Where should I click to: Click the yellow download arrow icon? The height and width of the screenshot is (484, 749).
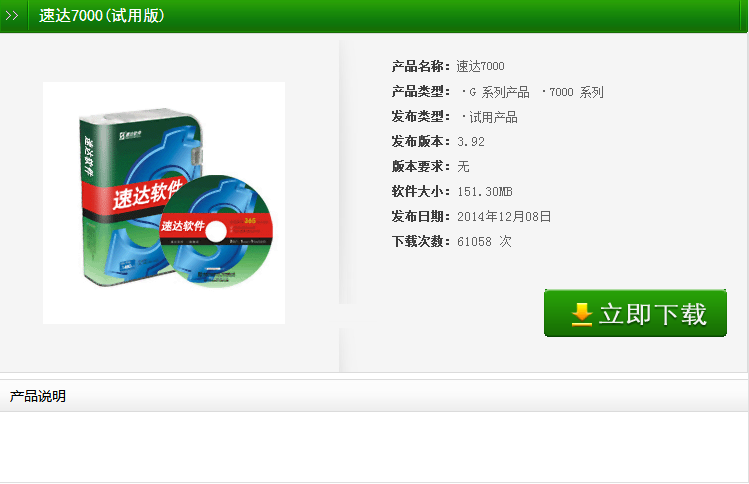coord(581,314)
